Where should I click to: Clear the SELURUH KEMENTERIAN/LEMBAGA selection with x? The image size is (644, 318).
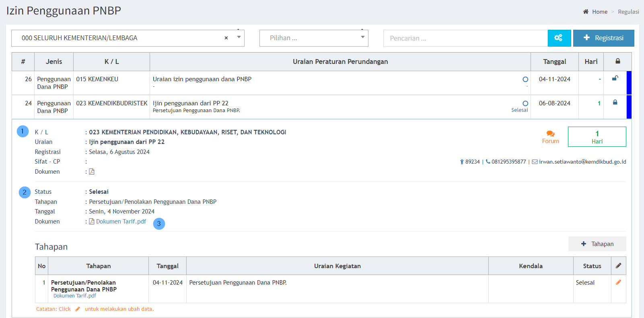click(226, 38)
